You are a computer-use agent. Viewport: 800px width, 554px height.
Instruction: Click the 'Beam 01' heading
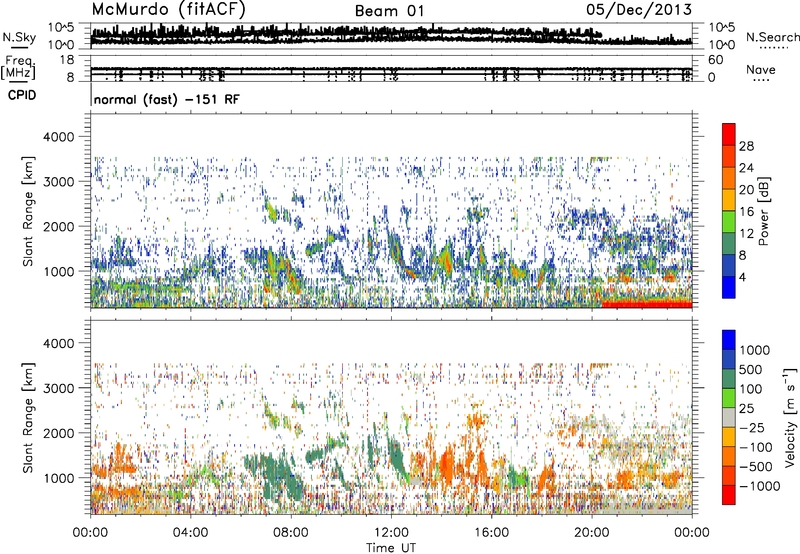(389, 11)
